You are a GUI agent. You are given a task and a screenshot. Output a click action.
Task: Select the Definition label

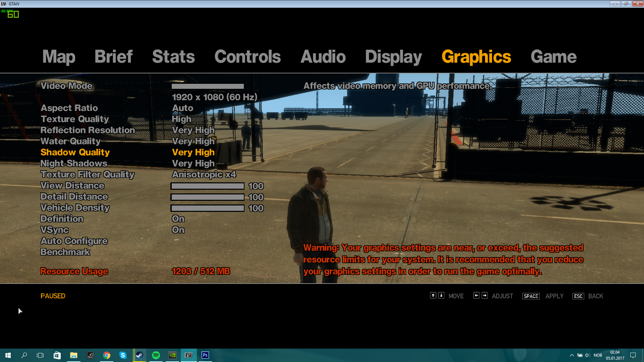click(62, 219)
